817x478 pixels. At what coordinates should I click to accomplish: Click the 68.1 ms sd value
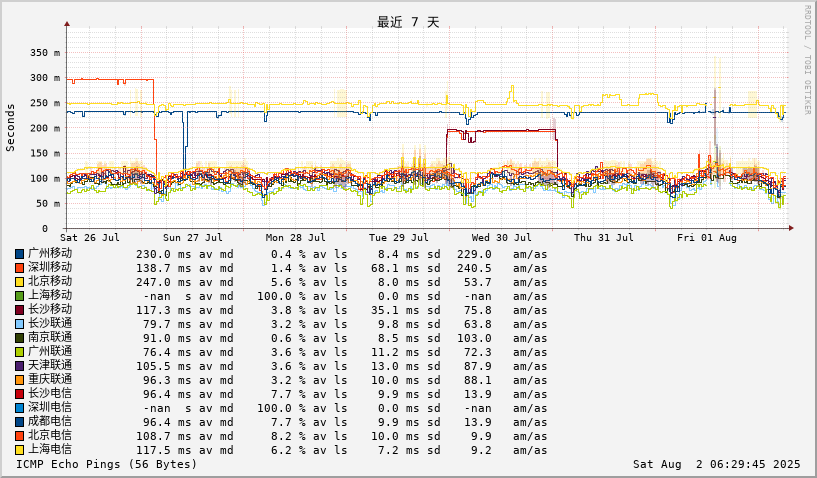(398, 268)
